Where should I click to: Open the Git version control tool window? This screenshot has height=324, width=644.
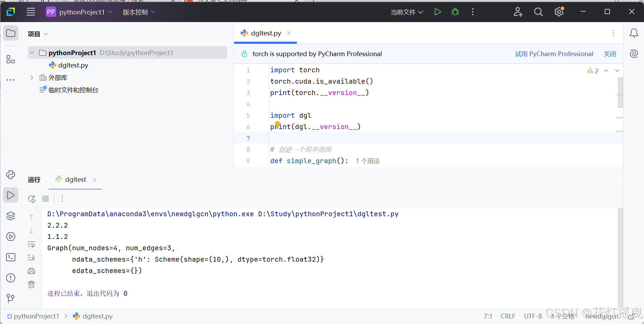point(11,298)
